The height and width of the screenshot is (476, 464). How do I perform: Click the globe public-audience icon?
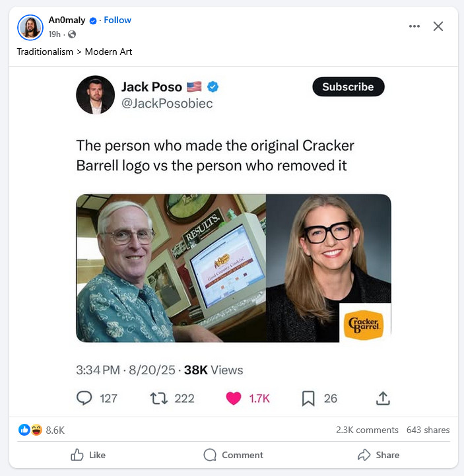coord(72,34)
